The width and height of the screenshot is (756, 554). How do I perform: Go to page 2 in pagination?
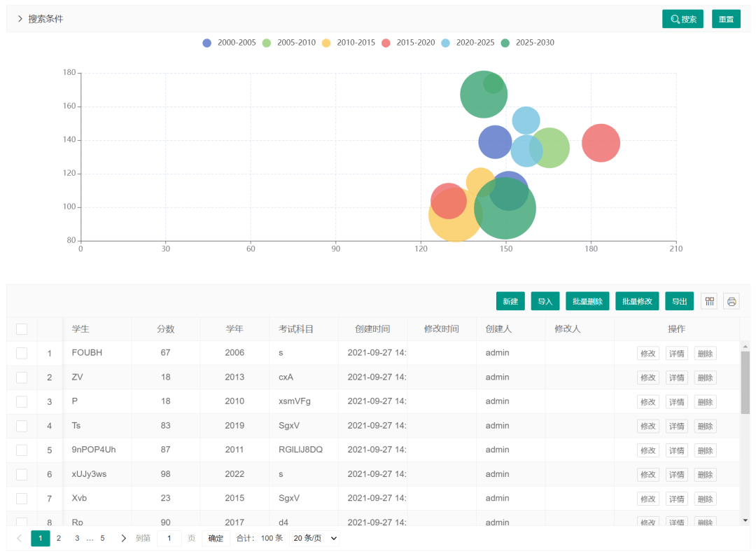pos(59,538)
